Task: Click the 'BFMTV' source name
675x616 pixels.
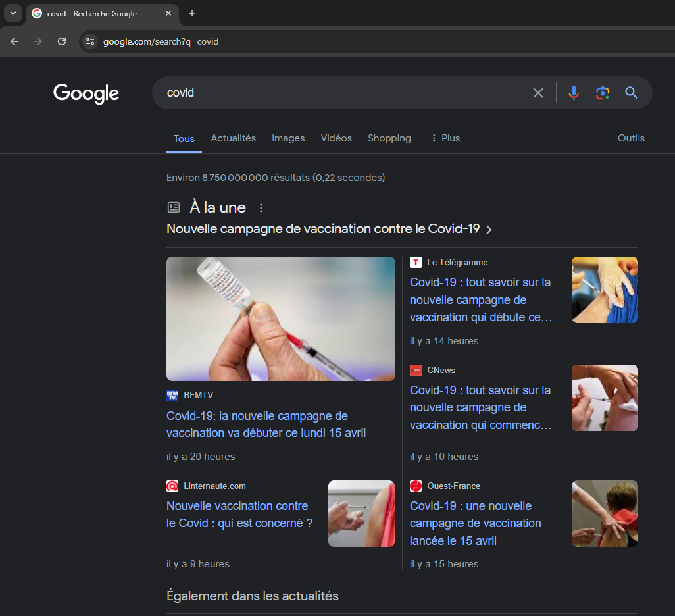Action: point(199,396)
